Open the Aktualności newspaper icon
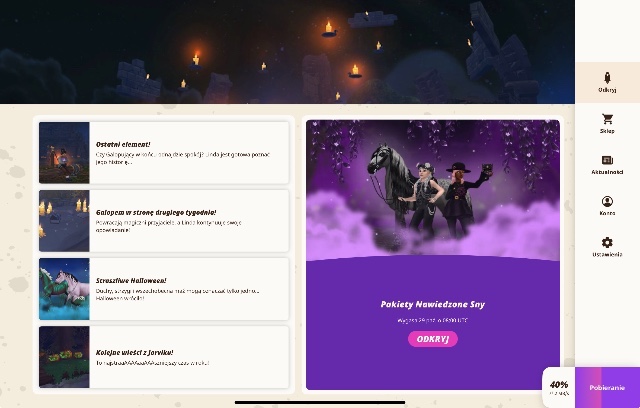 607,165
